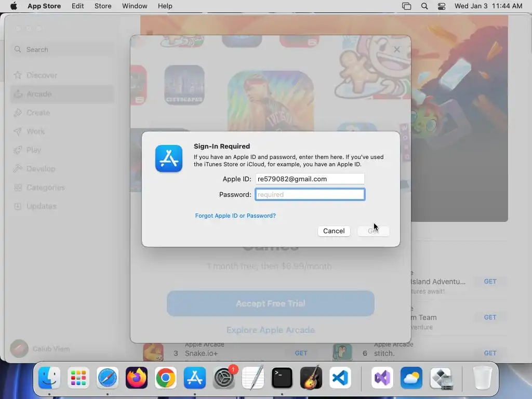Image resolution: width=532 pixels, height=399 pixels.
Task: Cancel the sign-in dialog
Action: pyautogui.click(x=334, y=231)
